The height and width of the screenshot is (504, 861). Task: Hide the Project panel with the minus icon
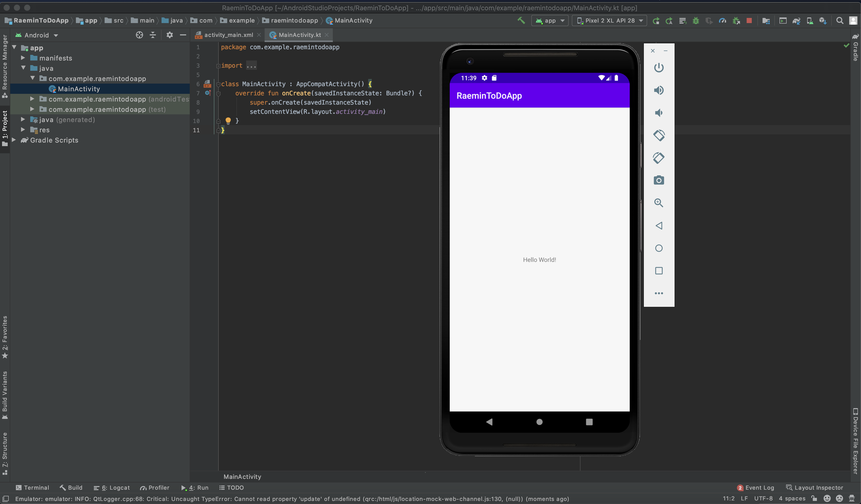pyautogui.click(x=183, y=35)
